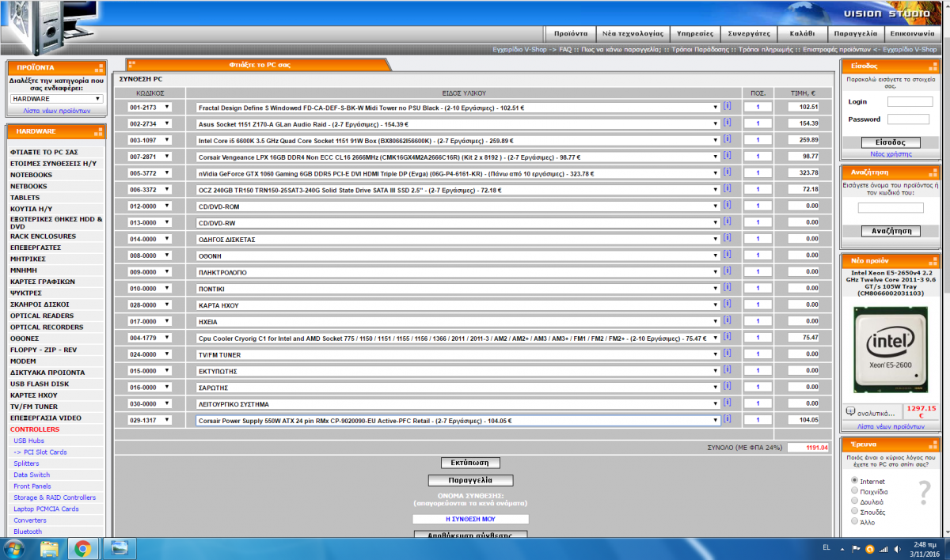Open info icon for ΠΟΝΤΙΚΙ row
Viewport: 950px width, 560px height.
click(x=728, y=289)
